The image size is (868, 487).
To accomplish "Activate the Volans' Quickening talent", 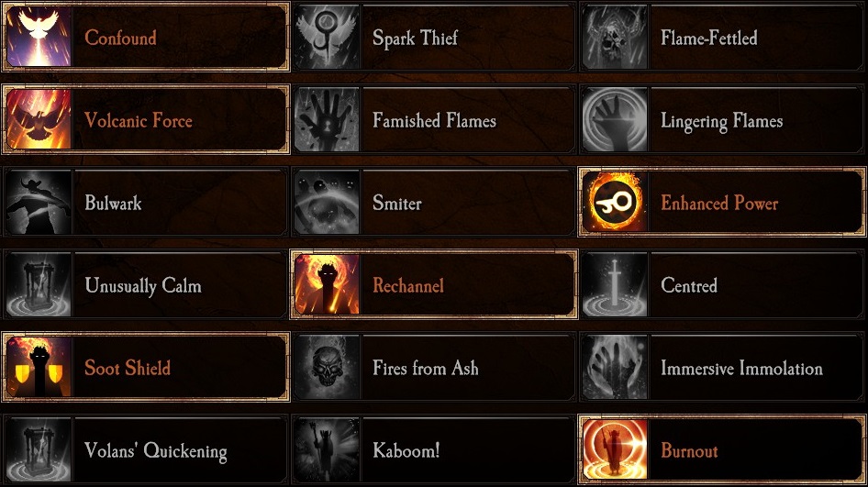I will [146, 449].
